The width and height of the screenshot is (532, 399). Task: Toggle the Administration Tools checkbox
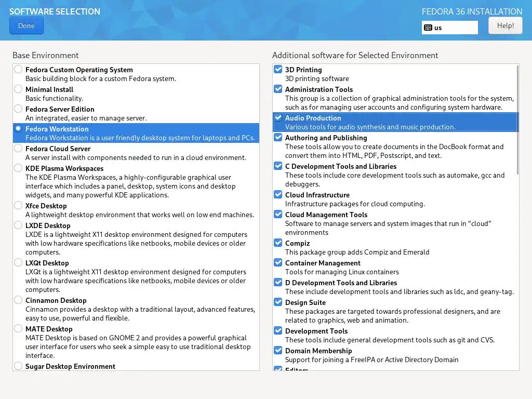tap(278, 89)
